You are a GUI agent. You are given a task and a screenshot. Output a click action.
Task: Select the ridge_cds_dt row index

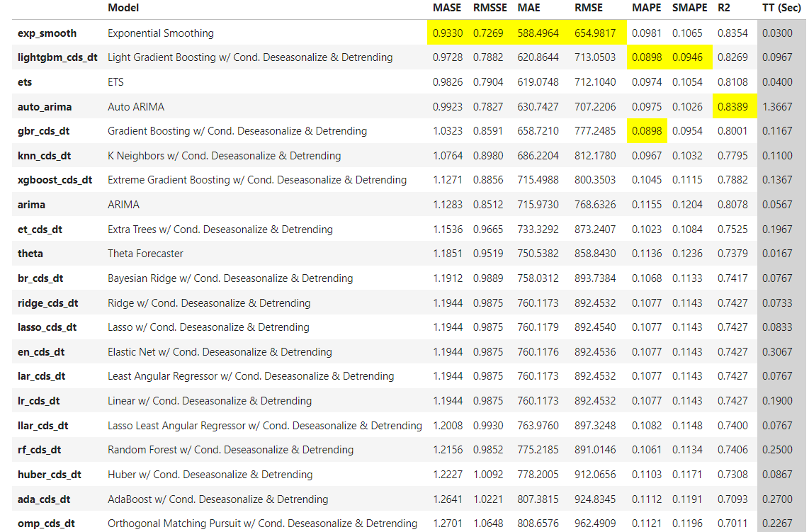(x=48, y=303)
